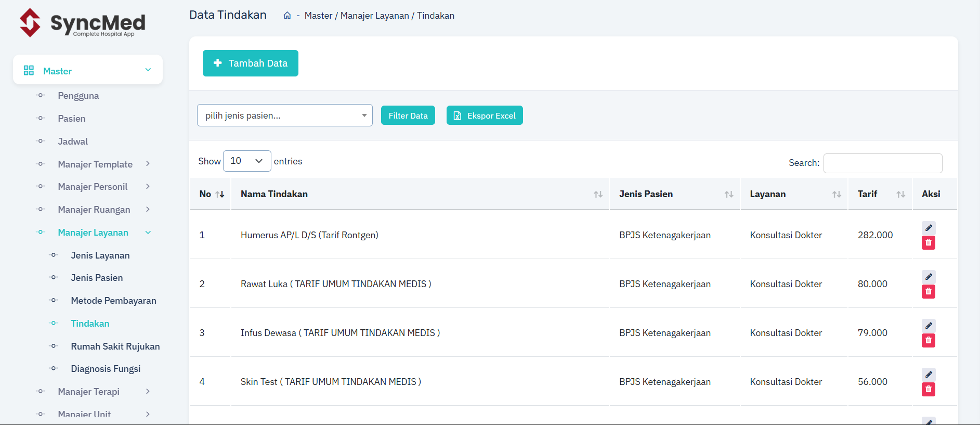Export table with Ekspor Excel

pos(484,115)
